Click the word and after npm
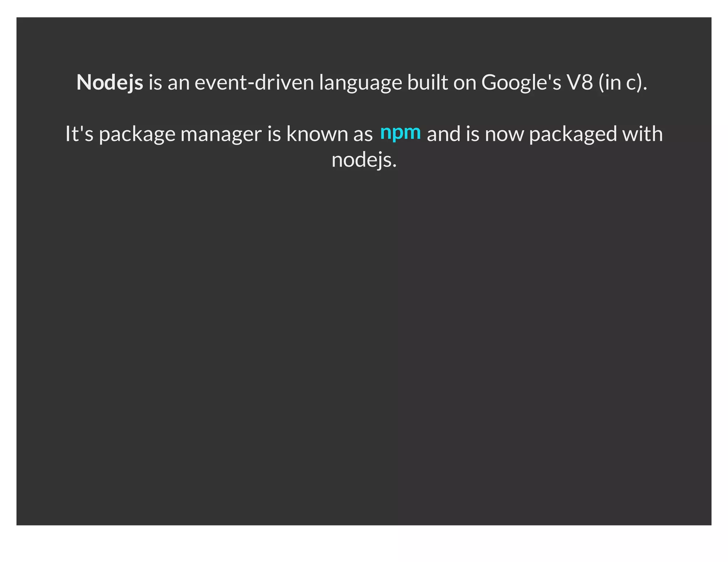 click(x=443, y=134)
